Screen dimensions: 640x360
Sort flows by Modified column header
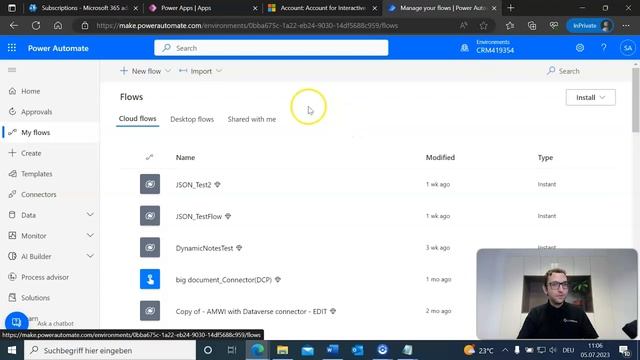440,158
